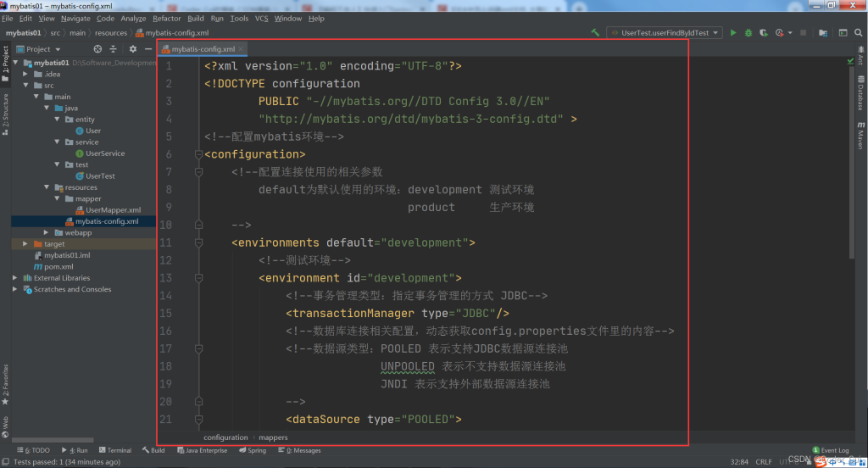Viewport: 868px width, 468px height.
Task: Start debugging with the bug icon
Action: (748, 33)
